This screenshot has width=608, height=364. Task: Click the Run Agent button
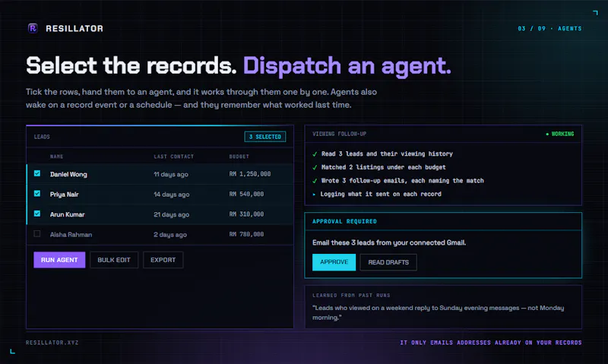pyautogui.click(x=59, y=260)
